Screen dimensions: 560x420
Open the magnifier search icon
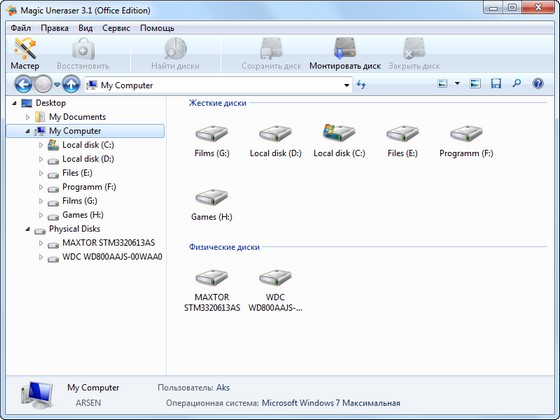coord(516,84)
